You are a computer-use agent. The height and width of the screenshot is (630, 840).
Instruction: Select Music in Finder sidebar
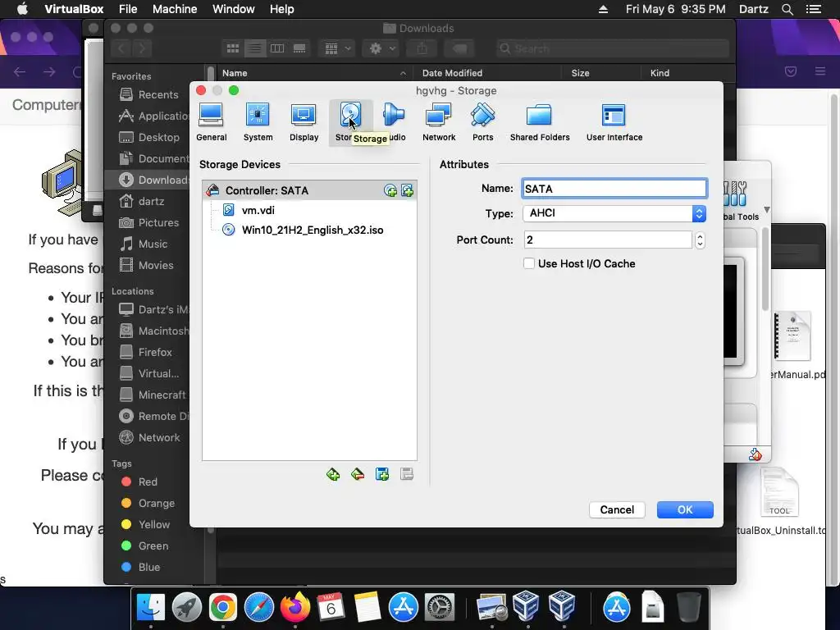tap(144, 244)
